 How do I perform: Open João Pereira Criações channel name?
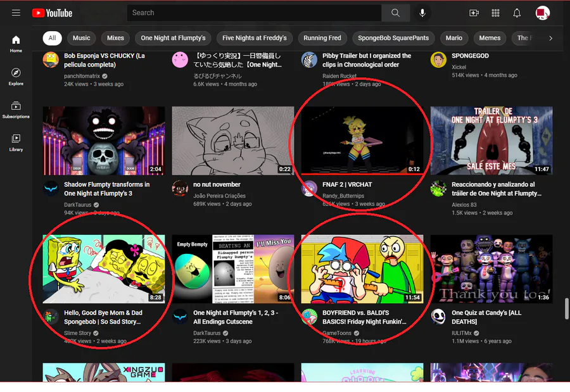tap(219, 196)
